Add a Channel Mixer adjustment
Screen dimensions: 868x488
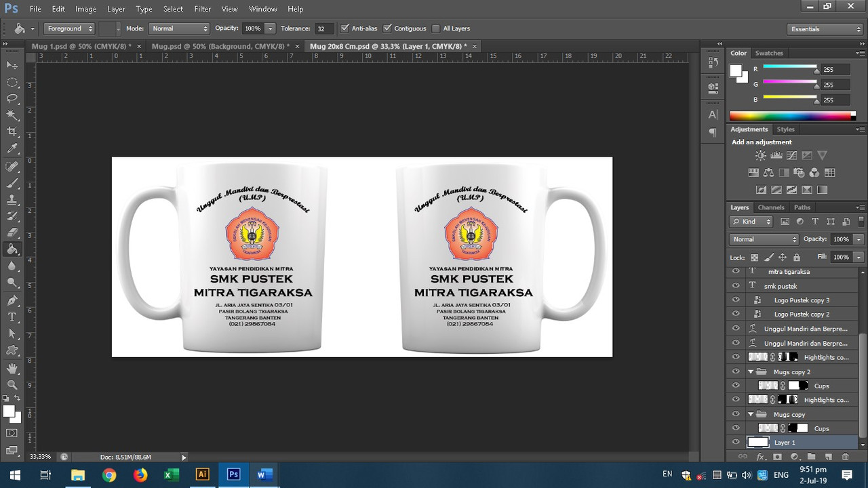814,173
